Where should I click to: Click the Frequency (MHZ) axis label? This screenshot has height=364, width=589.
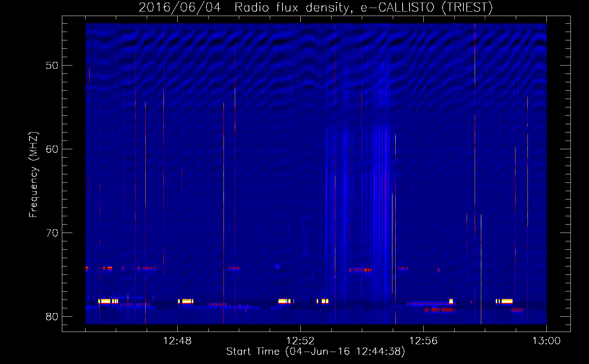pyautogui.click(x=33, y=175)
